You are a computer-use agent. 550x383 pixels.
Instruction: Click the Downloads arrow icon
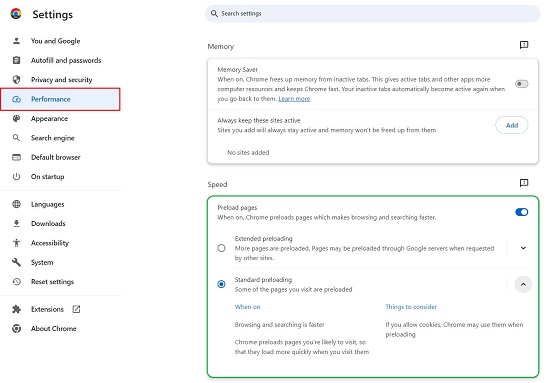click(16, 223)
